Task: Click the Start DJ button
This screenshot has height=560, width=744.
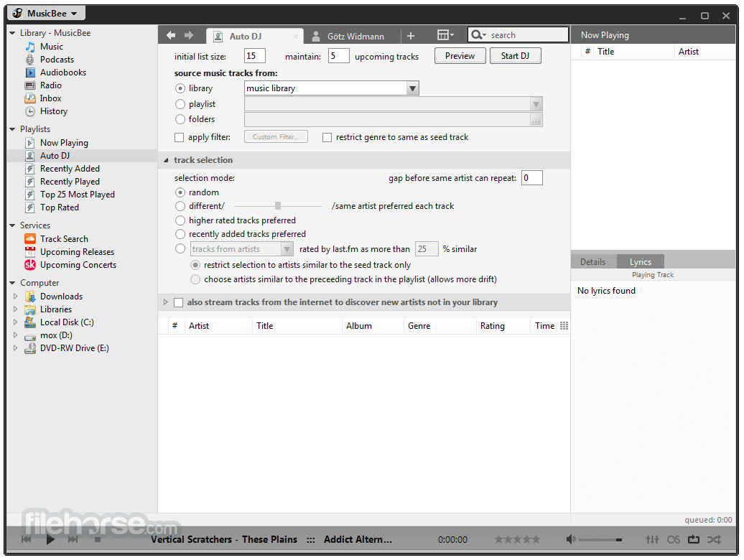Action: 516,56
